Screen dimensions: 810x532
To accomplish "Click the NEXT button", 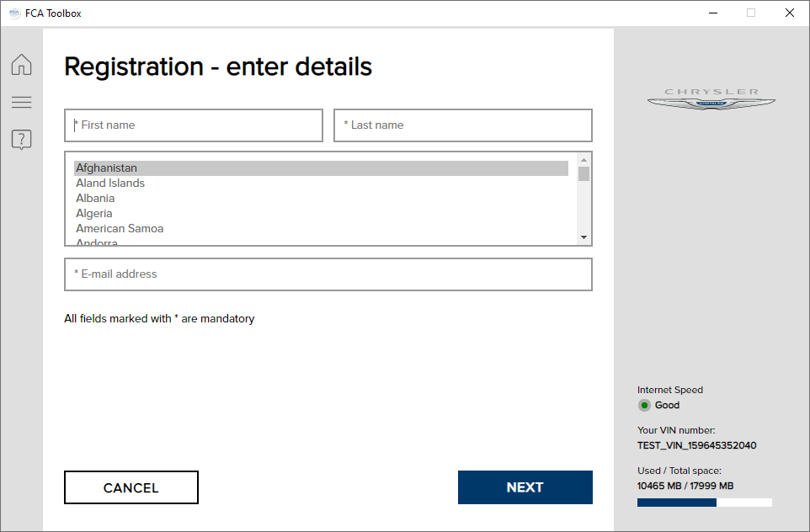I will 525,487.
